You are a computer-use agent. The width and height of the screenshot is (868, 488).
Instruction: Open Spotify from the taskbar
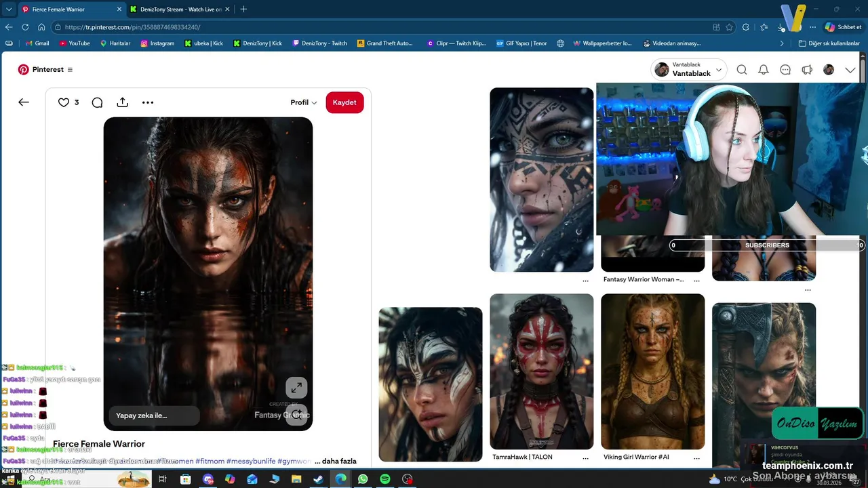coord(385,479)
